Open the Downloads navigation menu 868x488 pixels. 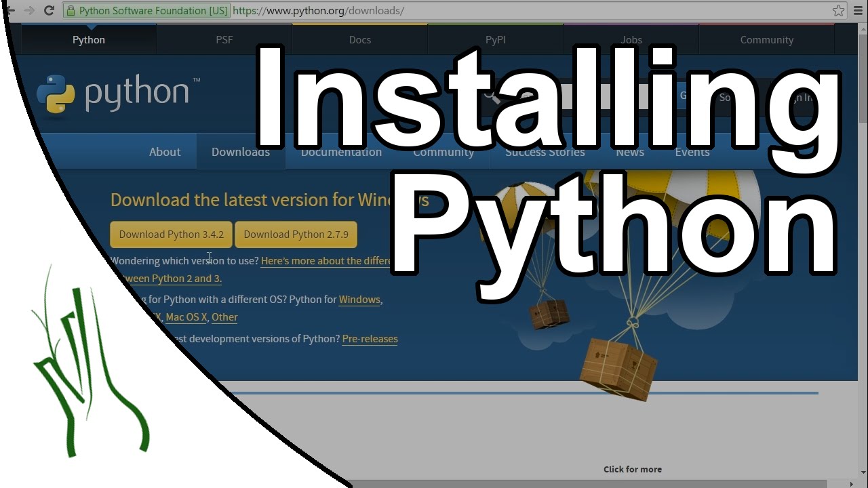pyautogui.click(x=241, y=152)
